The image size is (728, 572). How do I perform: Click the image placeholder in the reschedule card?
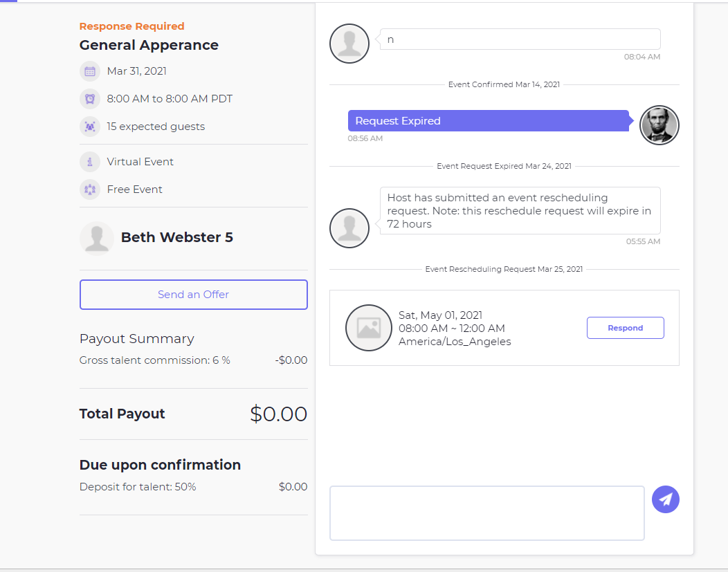pos(369,328)
